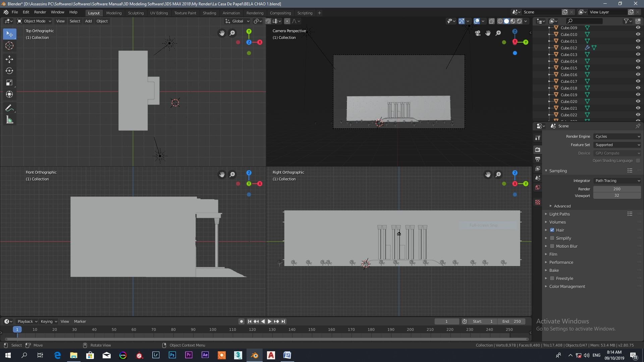Expand the Color Management panel
Image resolution: width=644 pixels, height=362 pixels.
[x=567, y=287]
